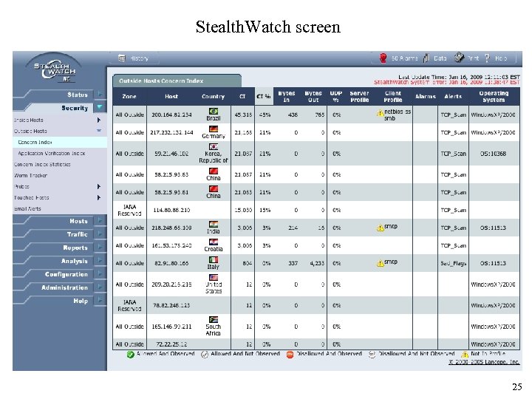Open Concern Index Statistics
532x399 pixels.
(42, 164)
